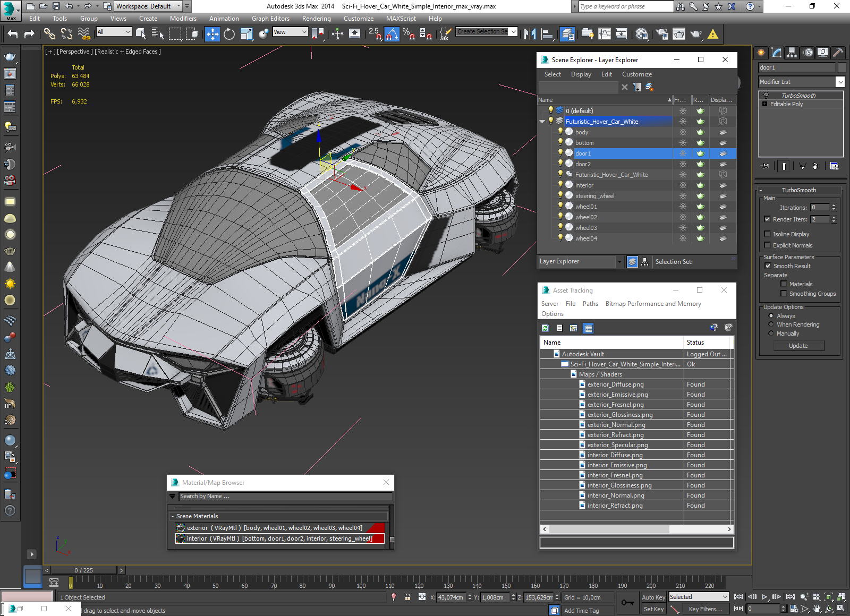This screenshot has height=616, width=850.
Task: Open Paths menu in Asset Tracking
Action: 590,304
